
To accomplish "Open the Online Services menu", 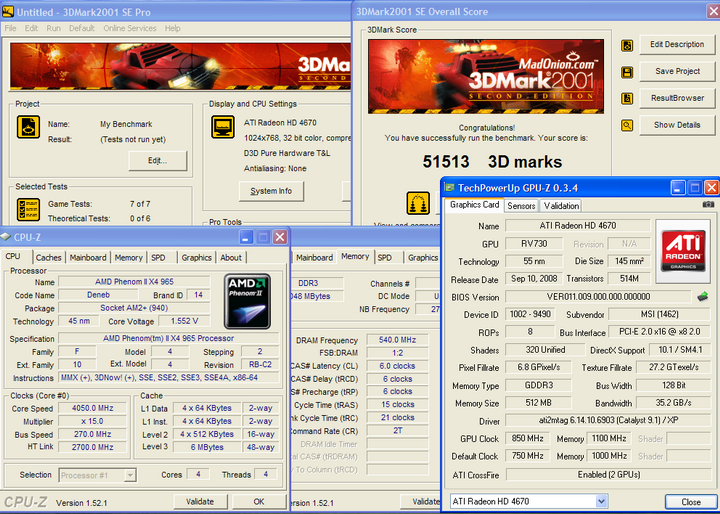I will click(x=130, y=28).
